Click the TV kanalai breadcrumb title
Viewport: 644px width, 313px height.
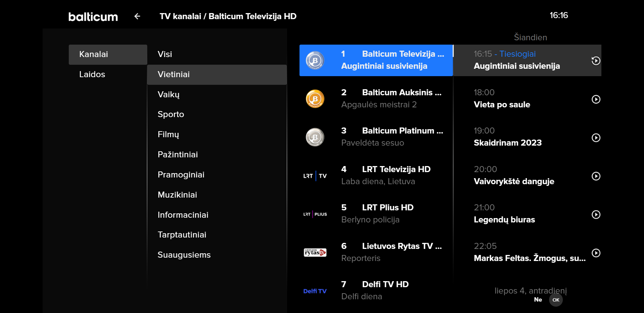pos(228,16)
